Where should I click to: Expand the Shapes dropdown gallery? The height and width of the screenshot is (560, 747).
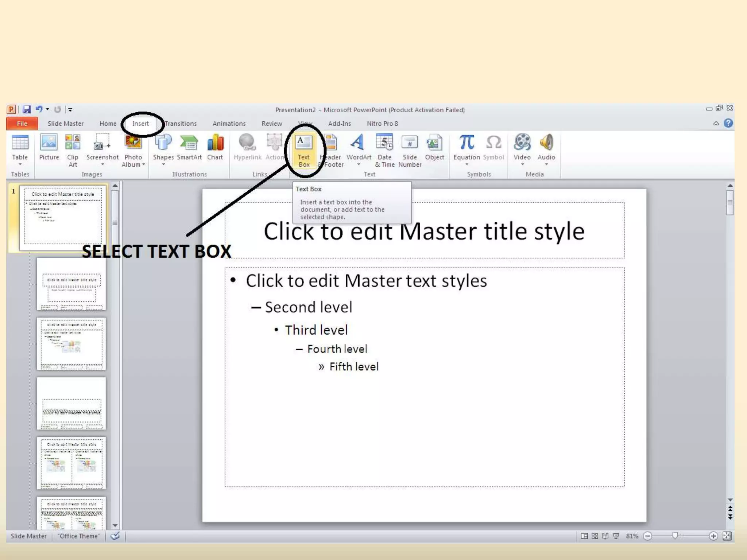point(163,165)
